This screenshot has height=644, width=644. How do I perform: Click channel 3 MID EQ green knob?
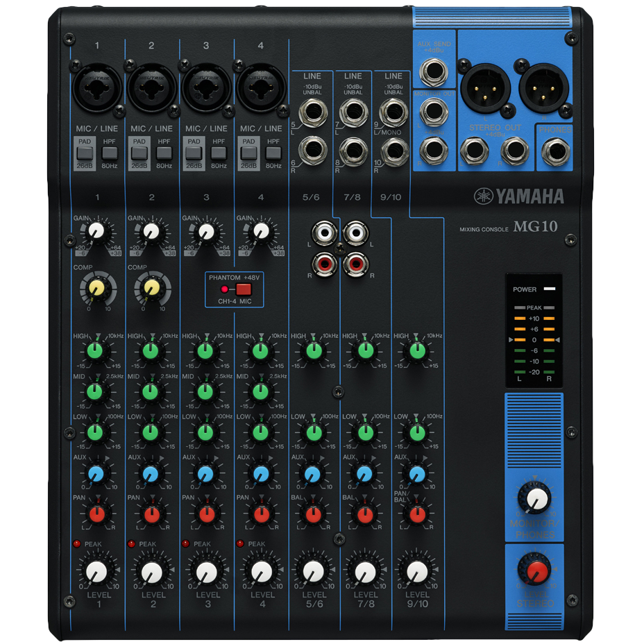pyautogui.click(x=205, y=391)
